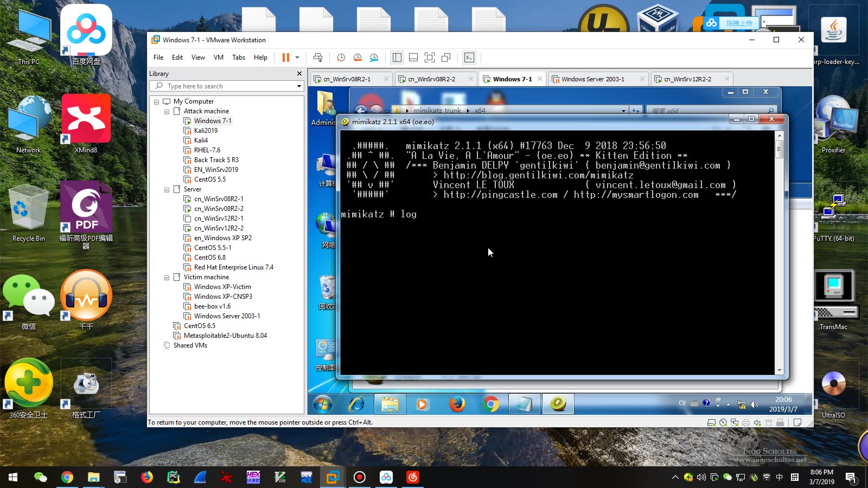
Task: Switch to the cn_WinSrv08R2-2 tab
Action: (432, 79)
